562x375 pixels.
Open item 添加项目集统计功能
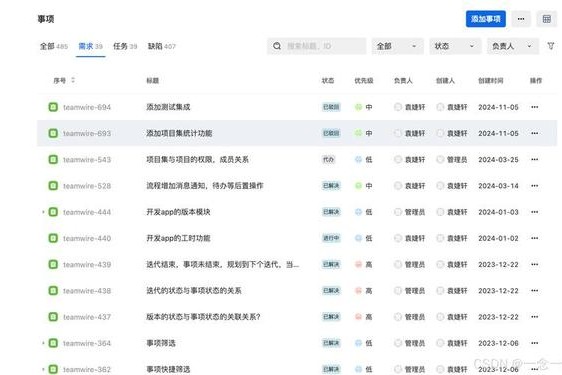tap(179, 133)
